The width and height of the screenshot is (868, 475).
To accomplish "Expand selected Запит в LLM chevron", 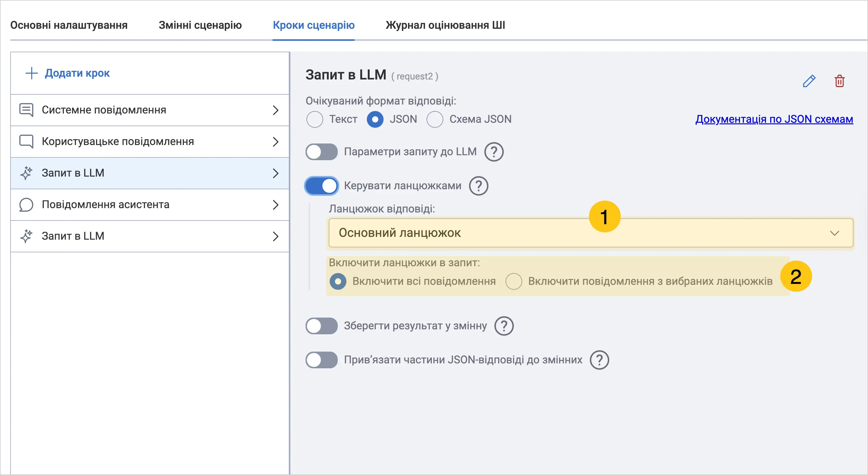I will 275,173.
